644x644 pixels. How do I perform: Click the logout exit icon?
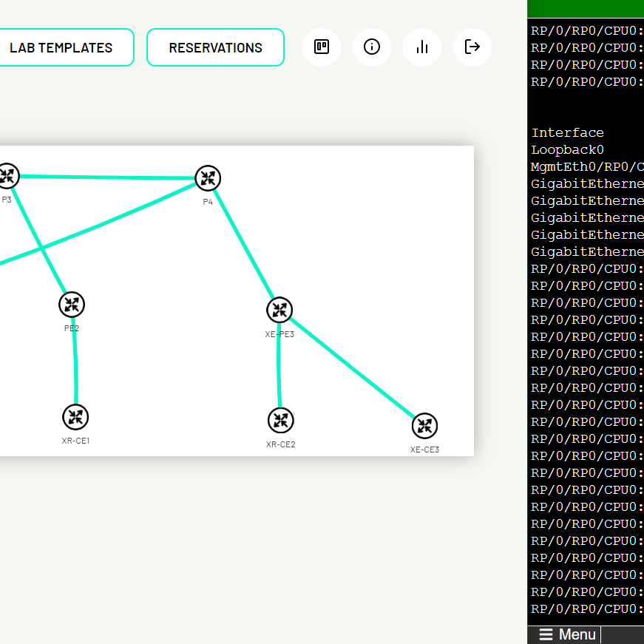(472, 47)
